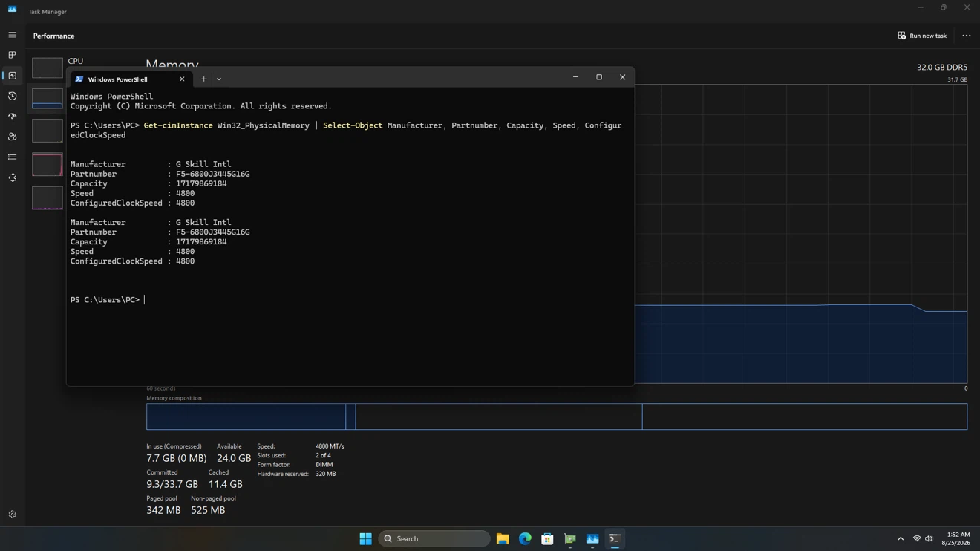Click the PowerShell icon on the tab
The height and width of the screenshot is (551, 980).
pos(79,79)
